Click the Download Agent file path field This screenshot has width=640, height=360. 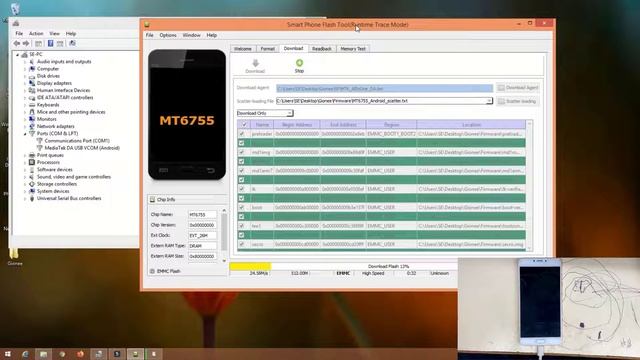pyautogui.click(x=384, y=88)
